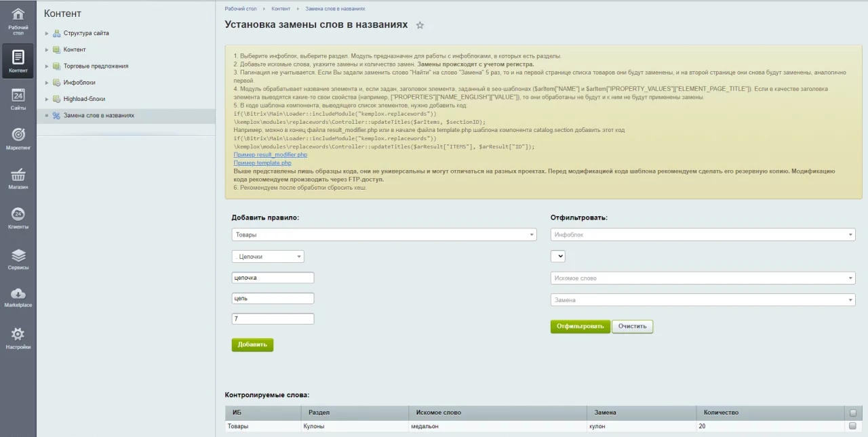Select Замена слов в названиях menu item
Viewport: 868px width, 437px height.
98,116
